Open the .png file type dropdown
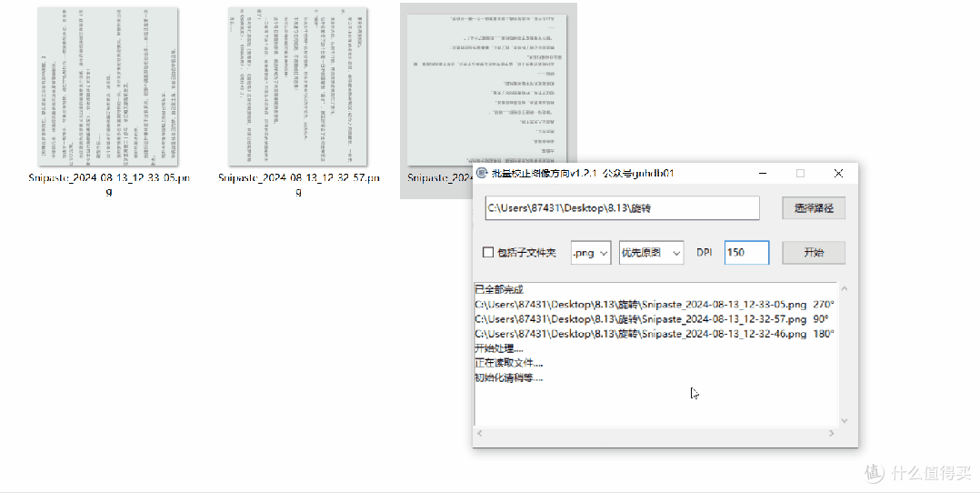The image size is (980, 493). pos(591,253)
